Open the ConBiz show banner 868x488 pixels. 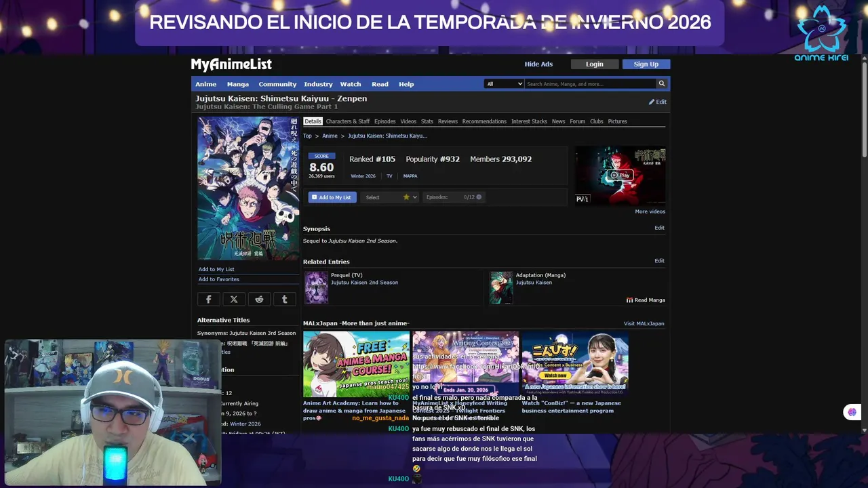click(575, 364)
